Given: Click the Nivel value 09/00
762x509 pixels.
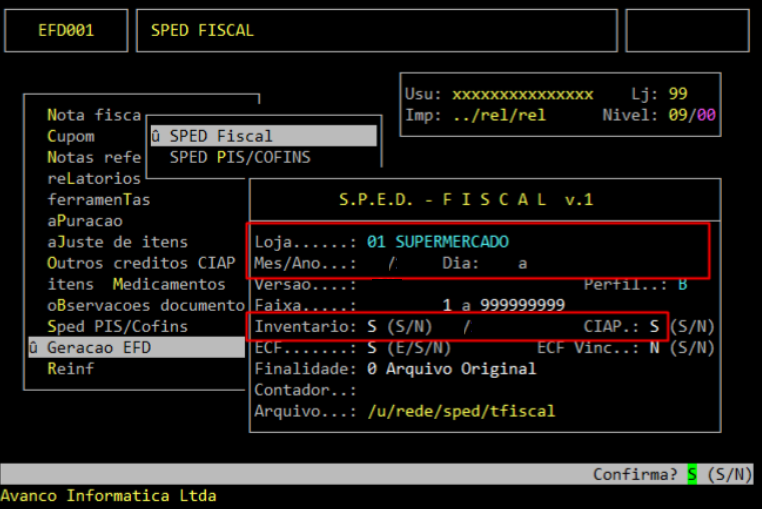Looking at the screenshot, I should [x=692, y=115].
